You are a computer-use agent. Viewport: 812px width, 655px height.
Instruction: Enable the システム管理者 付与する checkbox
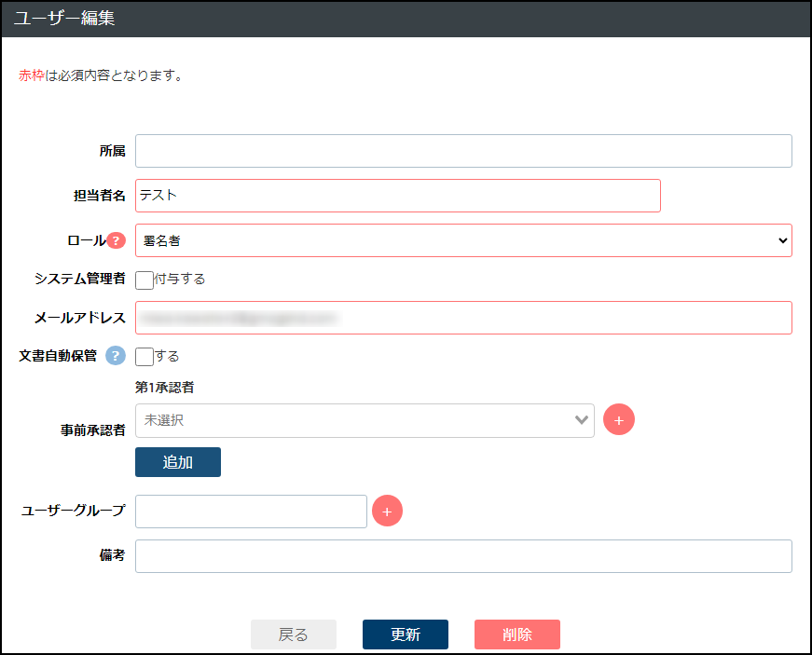pos(145,280)
